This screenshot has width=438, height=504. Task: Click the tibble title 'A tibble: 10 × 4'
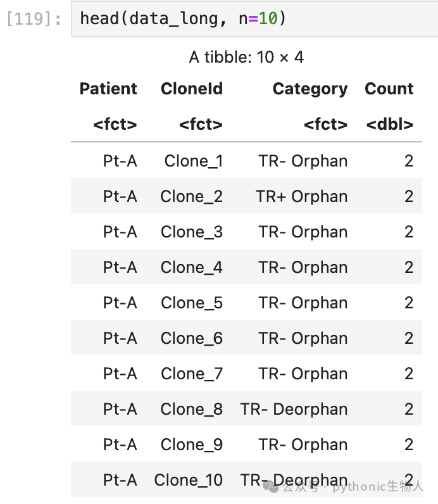[x=246, y=57]
